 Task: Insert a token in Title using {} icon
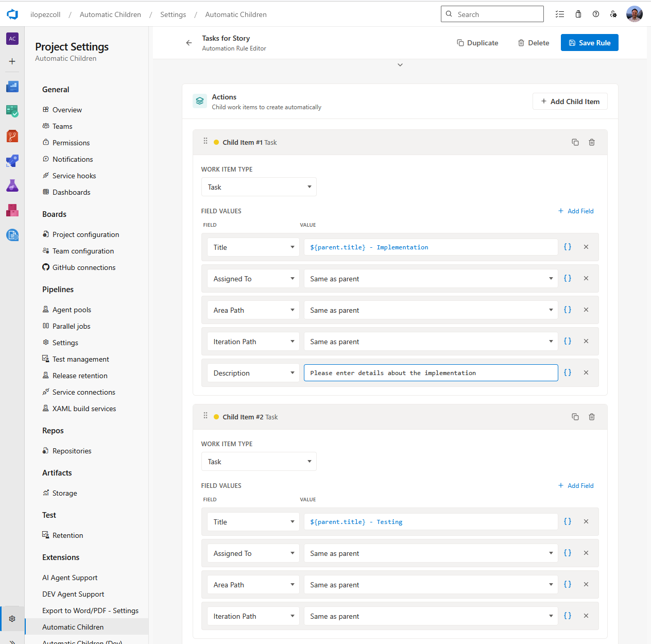pos(568,247)
